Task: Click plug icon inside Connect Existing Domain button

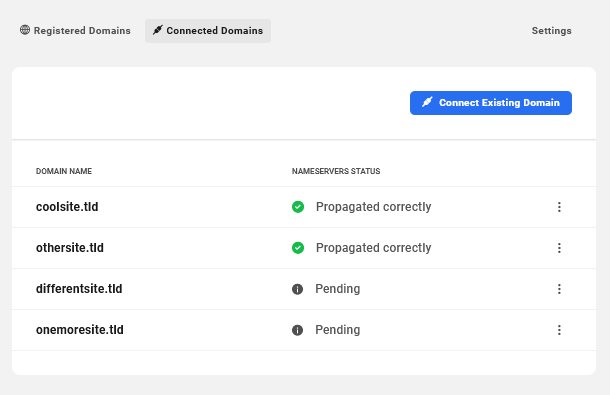Action: 427,102
